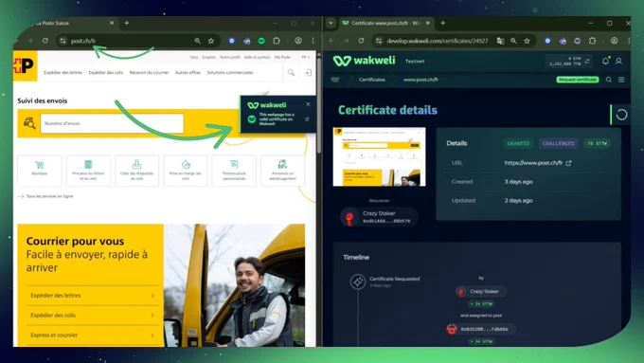Switch to the Certificate www.post.ch/fr tab

tap(386, 23)
